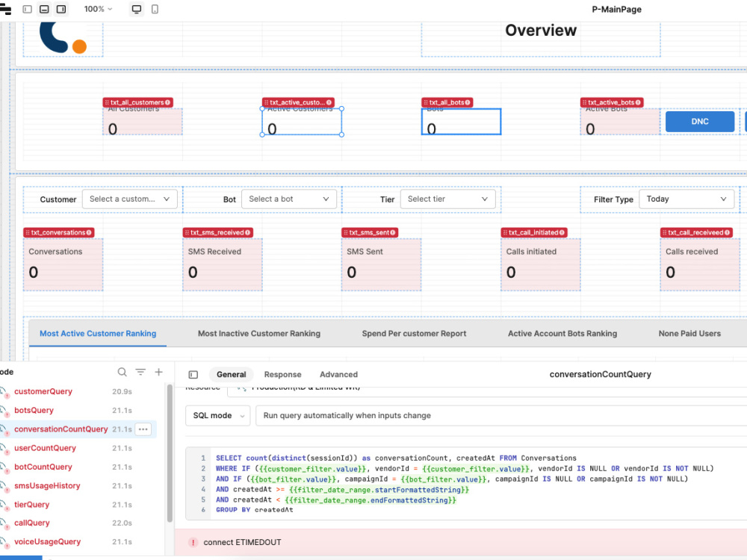Open the Resource selector field
This screenshot has height=560, width=747.
pos(487,391)
